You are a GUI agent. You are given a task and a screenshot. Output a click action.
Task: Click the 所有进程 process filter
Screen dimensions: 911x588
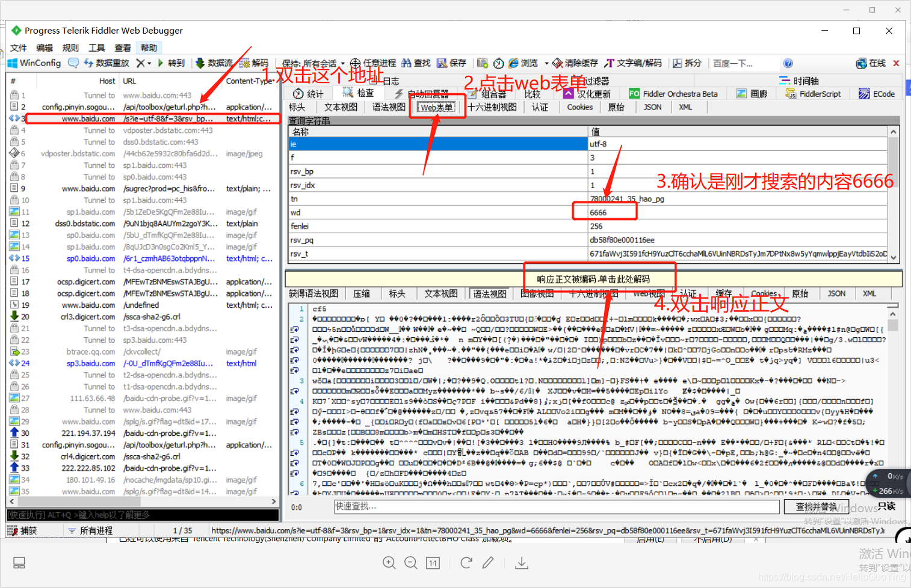[x=90, y=530]
